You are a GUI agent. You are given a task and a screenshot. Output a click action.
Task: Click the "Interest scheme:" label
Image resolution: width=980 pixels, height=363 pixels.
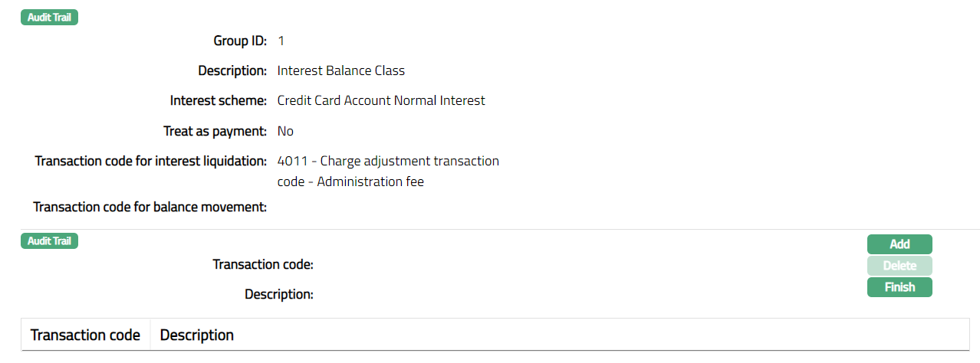click(219, 100)
